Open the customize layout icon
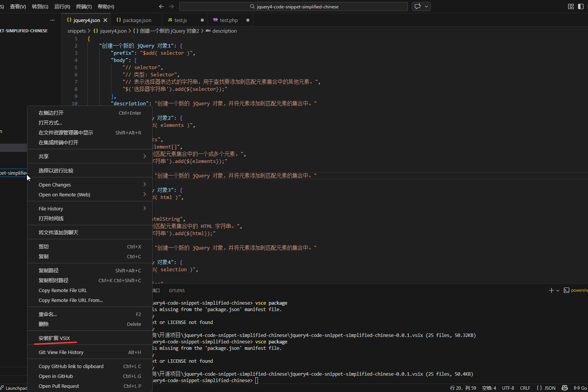The height and width of the screenshot is (392, 588). click(571, 6)
